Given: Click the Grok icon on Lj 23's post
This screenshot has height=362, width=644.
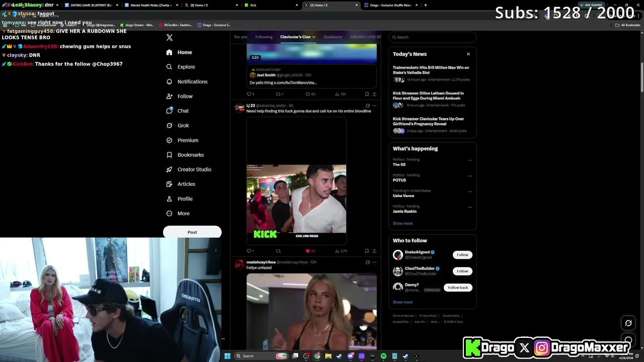Looking at the screenshot, I should click(367, 106).
